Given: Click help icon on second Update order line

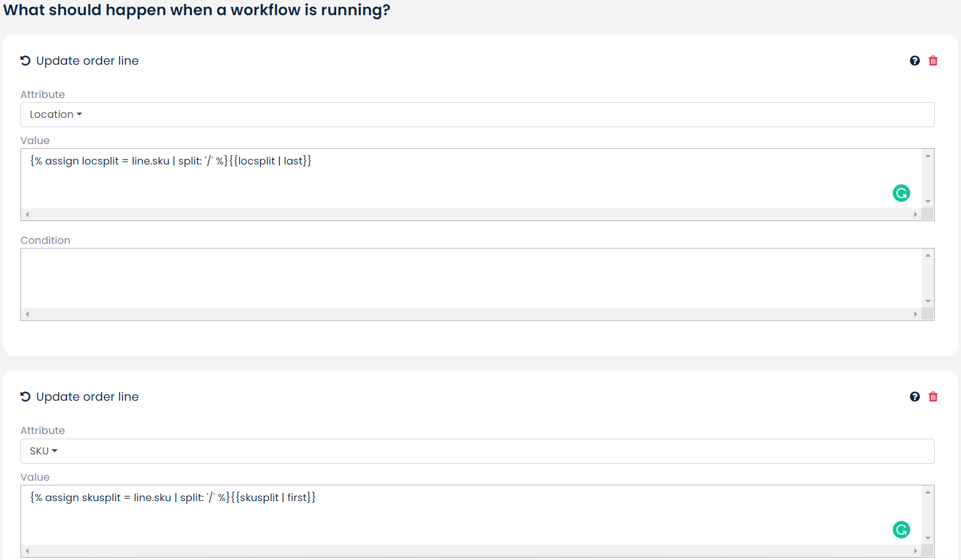Looking at the screenshot, I should point(915,397).
